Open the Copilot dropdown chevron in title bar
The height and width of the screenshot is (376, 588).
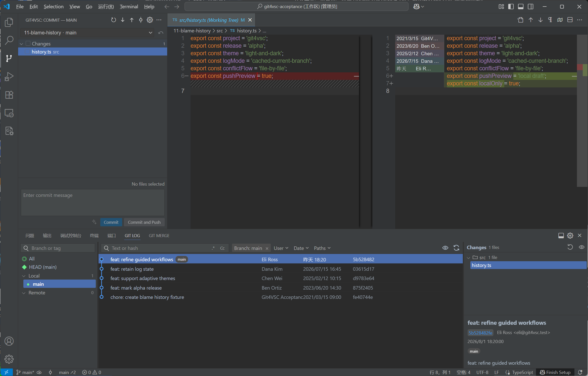click(423, 7)
